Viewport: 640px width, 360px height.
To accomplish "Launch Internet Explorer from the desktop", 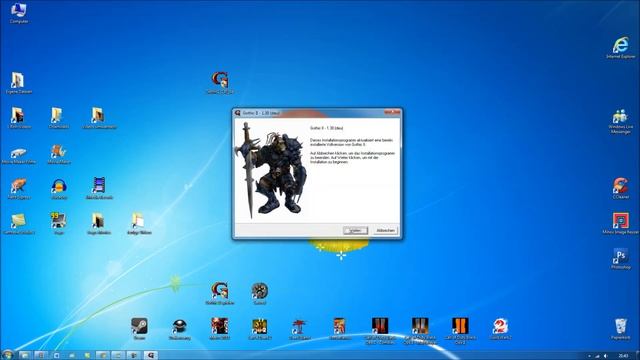I will 620,48.
